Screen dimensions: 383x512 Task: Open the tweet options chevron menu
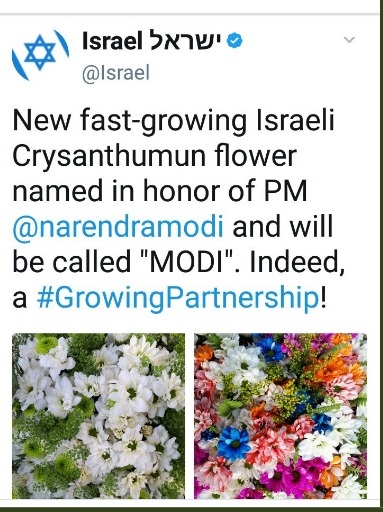click(x=349, y=40)
